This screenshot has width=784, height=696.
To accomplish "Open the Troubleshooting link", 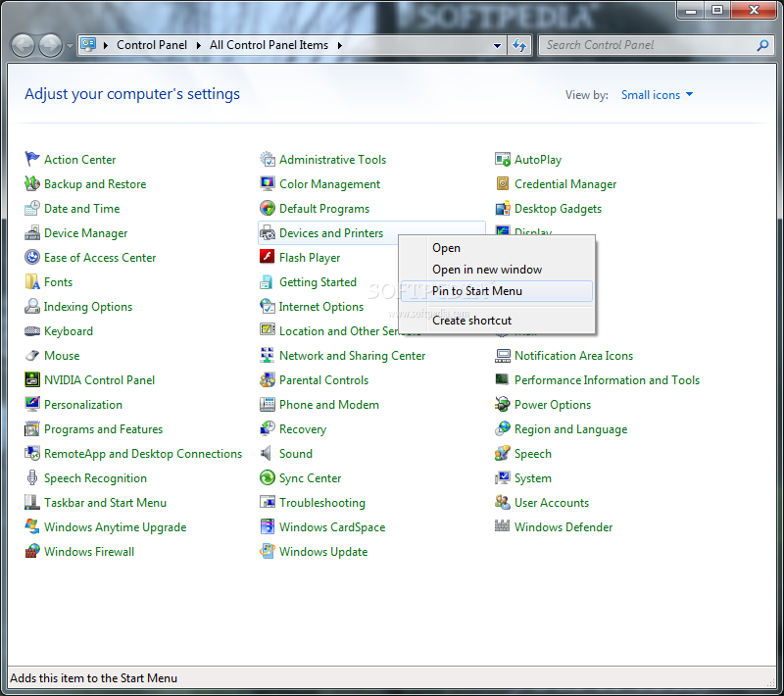I will [322, 503].
